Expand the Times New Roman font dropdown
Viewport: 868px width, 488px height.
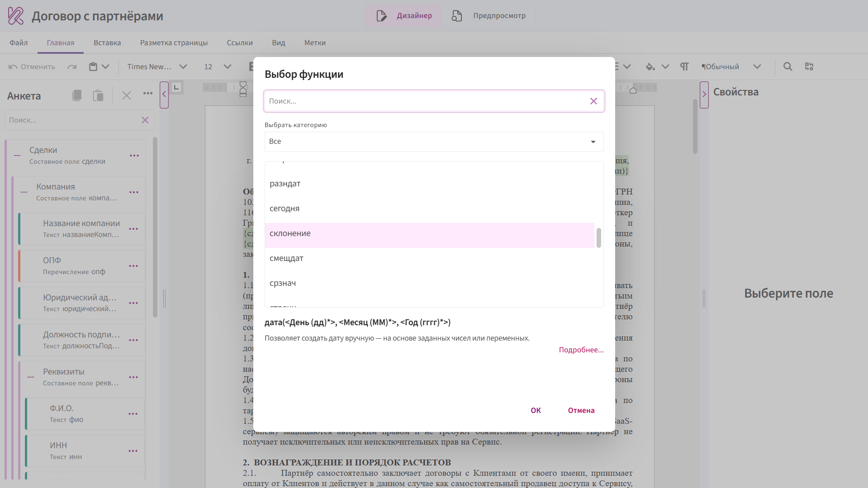tap(183, 67)
